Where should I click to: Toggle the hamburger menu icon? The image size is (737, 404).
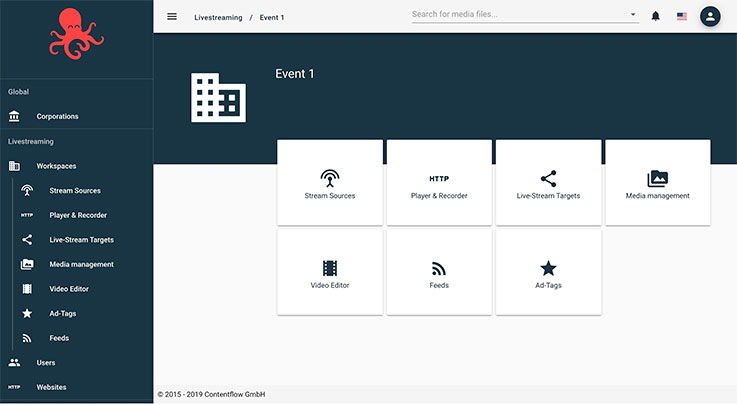(x=172, y=17)
